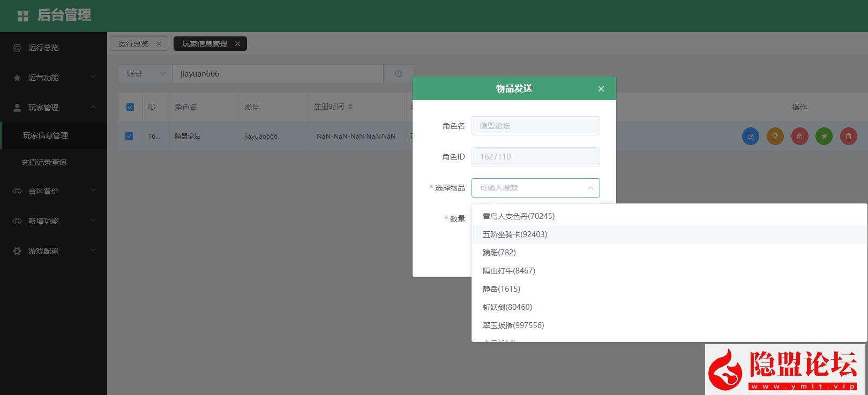Viewport: 868px width, 395px height.
Task: Click the 注册时间 sort arrows
Action: [350, 107]
